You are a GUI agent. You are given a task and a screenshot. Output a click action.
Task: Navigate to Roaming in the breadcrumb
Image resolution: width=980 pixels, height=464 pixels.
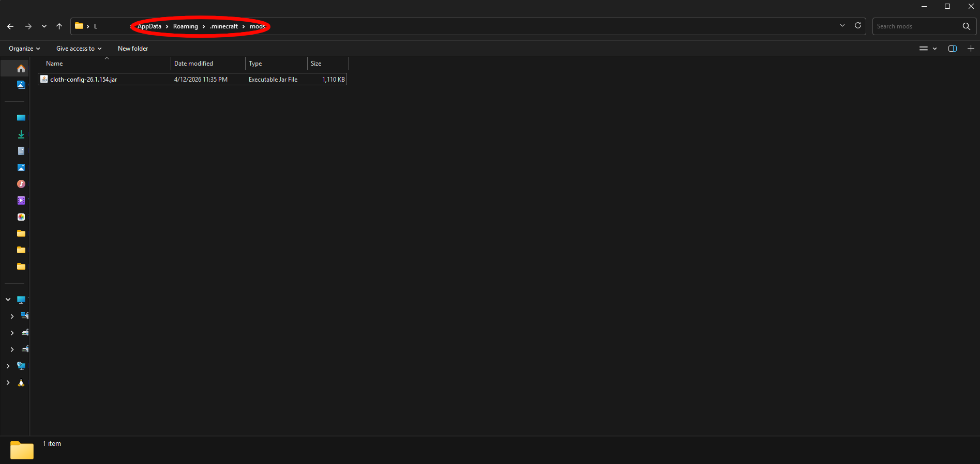tap(186, 26)
